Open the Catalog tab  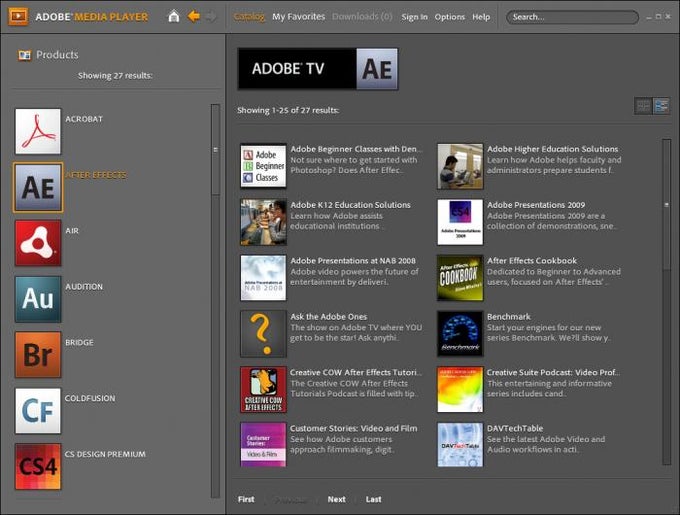(x=249, y=16)
